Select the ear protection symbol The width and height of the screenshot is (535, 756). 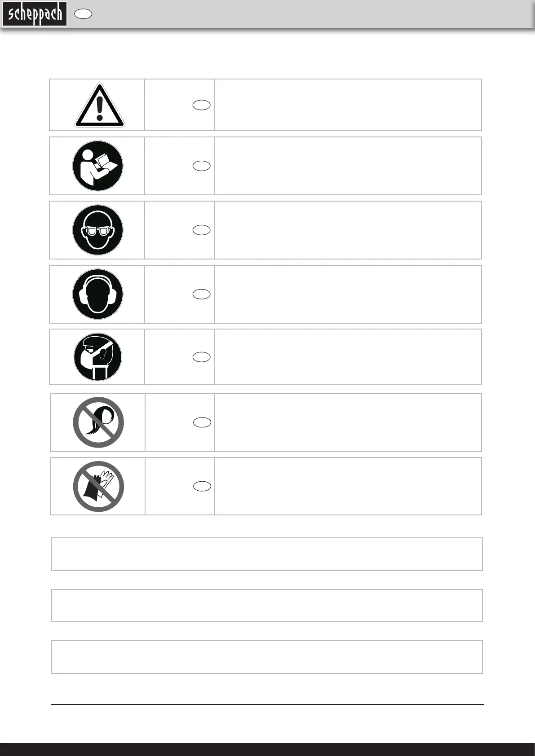(x=98, y=294)
